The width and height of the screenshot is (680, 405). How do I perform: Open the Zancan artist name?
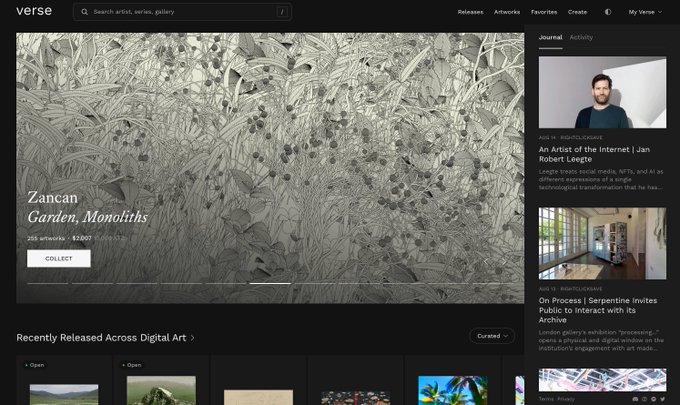tap(52, 198)
